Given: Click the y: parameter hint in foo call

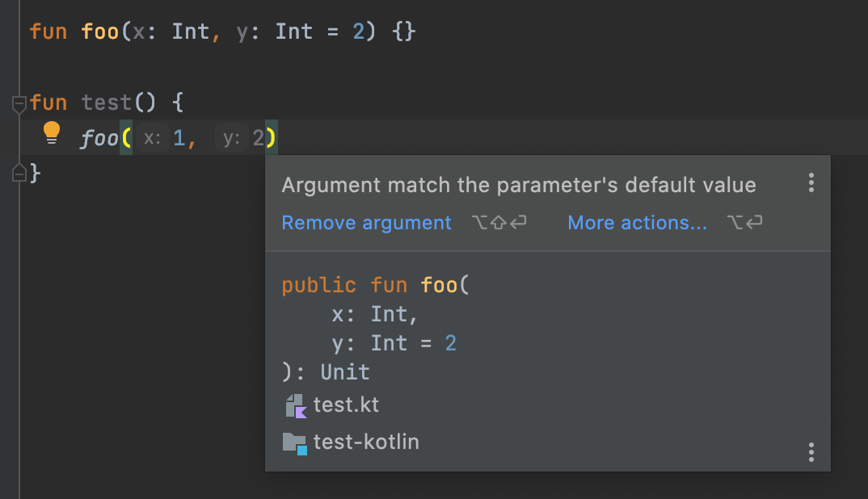Looking at the screenshot, I should (231, 138).
